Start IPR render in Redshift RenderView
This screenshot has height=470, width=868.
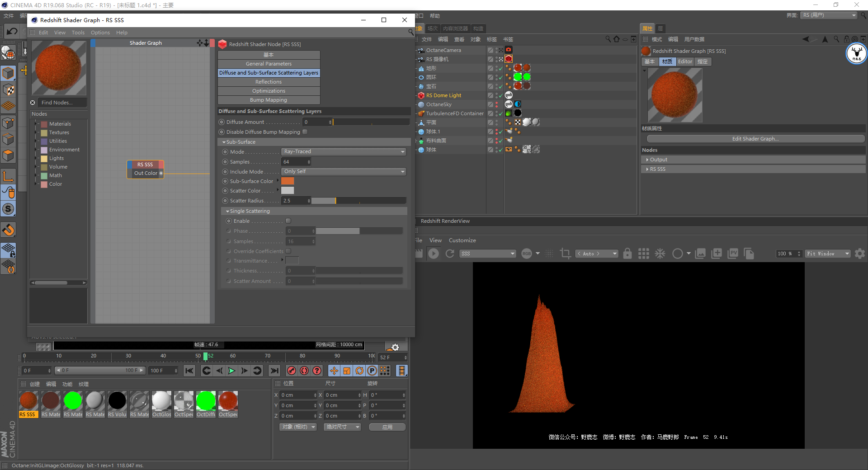pyautogui.click(x=434, y=254)
